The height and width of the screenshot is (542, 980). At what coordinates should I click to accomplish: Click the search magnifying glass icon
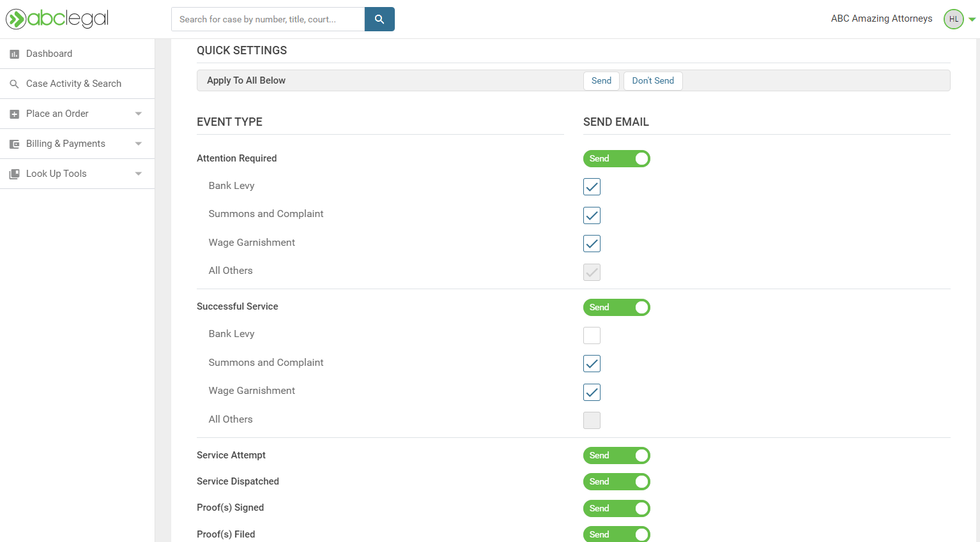379,19
